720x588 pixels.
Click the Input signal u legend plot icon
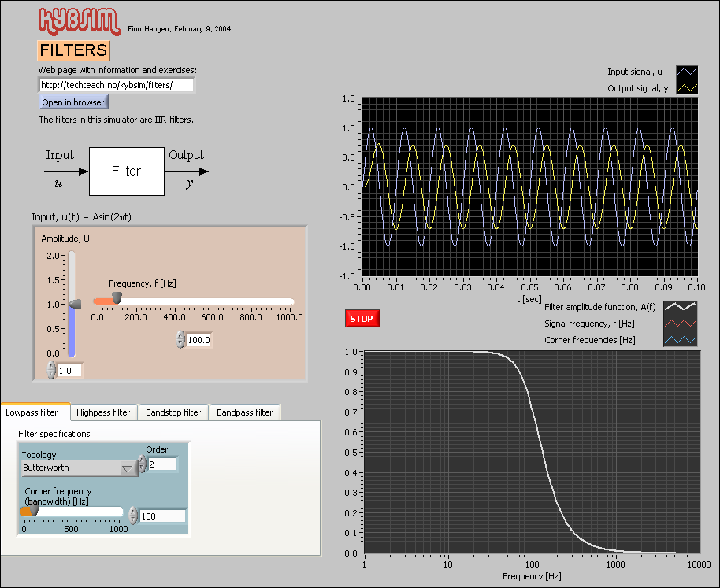tap(687, 72)
